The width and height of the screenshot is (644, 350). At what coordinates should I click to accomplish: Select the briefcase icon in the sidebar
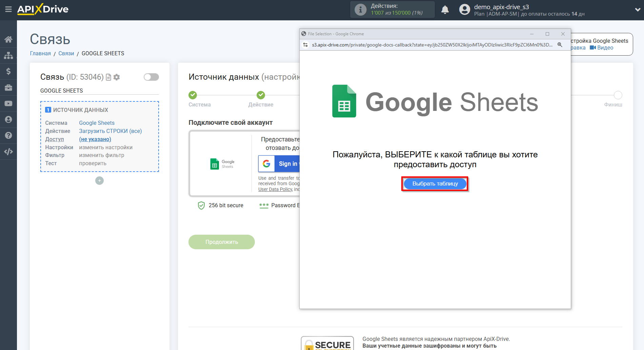click(8, 87)
